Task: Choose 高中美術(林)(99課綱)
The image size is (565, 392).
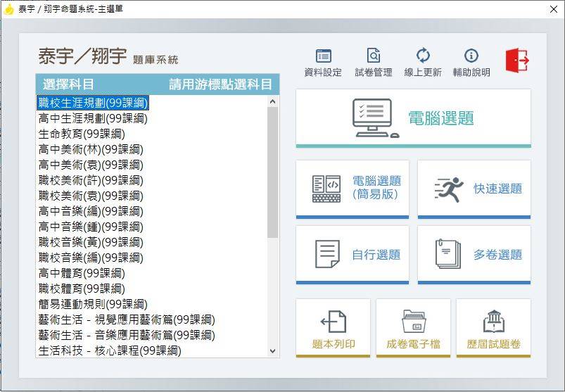Action: pyautogui.click(x=91, y=149)
